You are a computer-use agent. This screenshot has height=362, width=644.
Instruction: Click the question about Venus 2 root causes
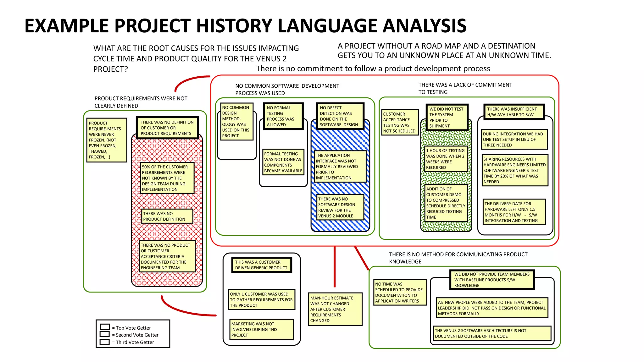coord(196,59)
